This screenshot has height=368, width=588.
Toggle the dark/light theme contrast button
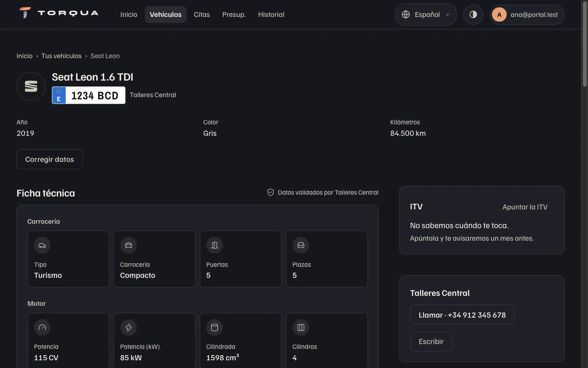473,14
